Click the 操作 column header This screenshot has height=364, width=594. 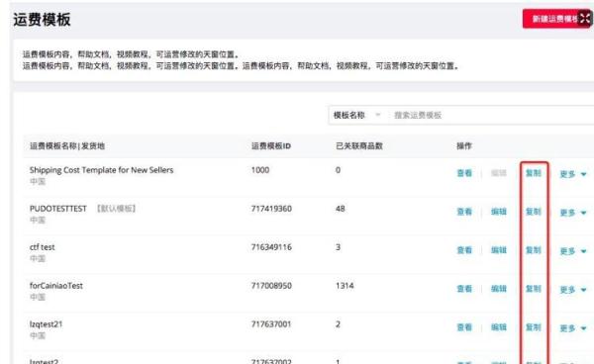[x=464, y=146]
